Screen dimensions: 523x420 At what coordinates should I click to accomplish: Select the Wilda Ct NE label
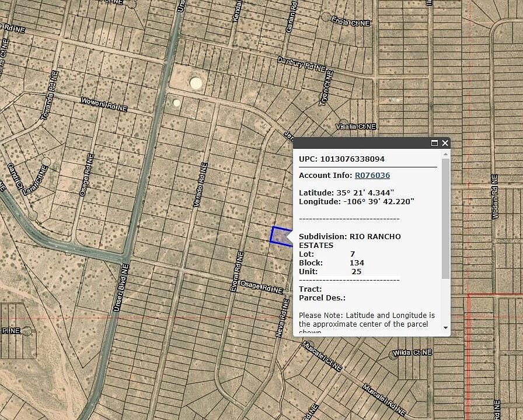click(x=412, y=353)
